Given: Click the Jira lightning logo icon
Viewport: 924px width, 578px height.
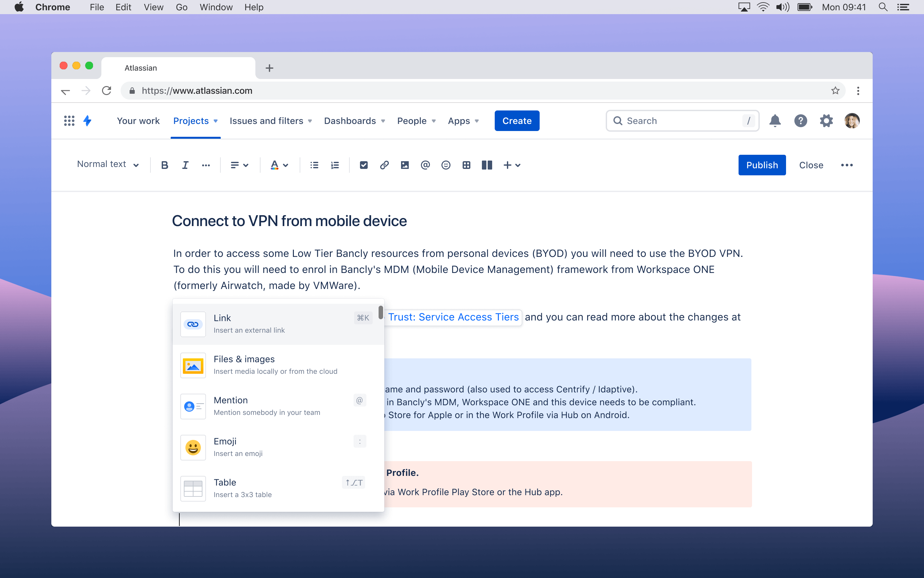Looking at the screenshot, I should click(x=88, y=121).
